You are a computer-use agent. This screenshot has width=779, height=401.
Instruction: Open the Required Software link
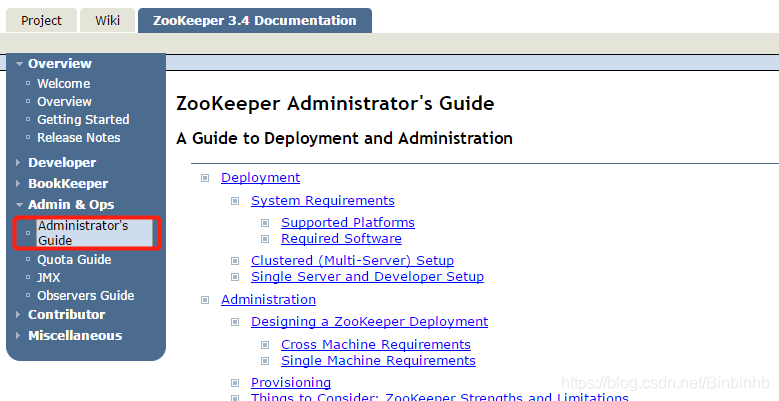click(341, 239)
